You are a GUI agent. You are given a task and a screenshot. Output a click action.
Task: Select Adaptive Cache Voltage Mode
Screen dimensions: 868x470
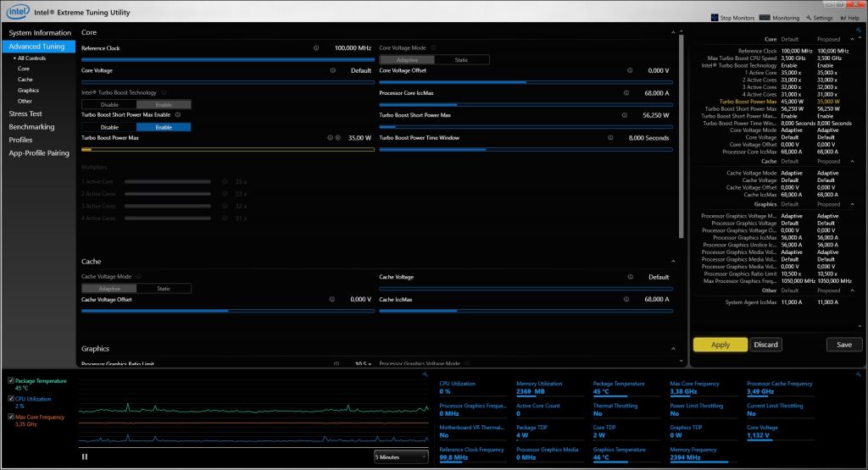[x=109, y=289]
